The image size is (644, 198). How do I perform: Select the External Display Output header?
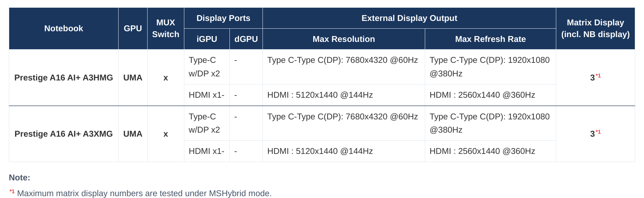click(409, 18)
